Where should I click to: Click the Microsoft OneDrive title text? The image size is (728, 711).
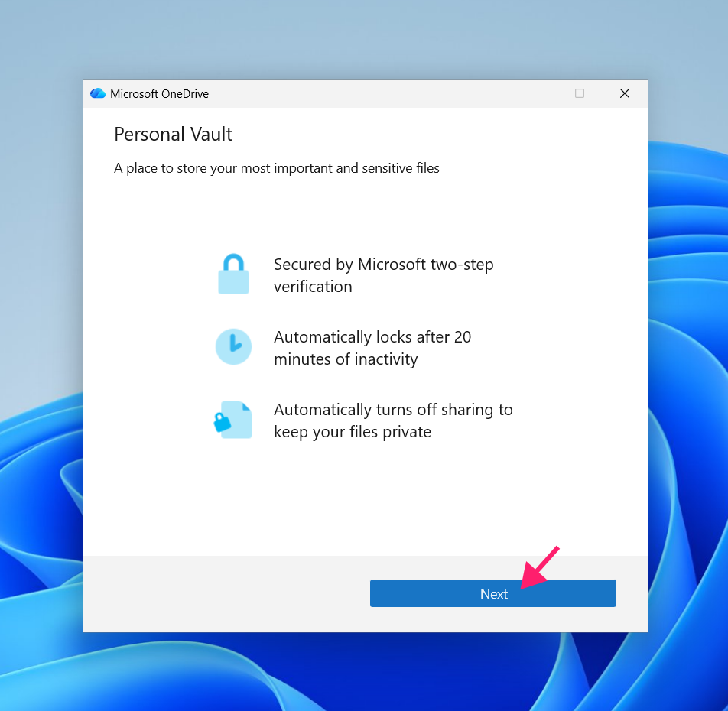point(159,94)
